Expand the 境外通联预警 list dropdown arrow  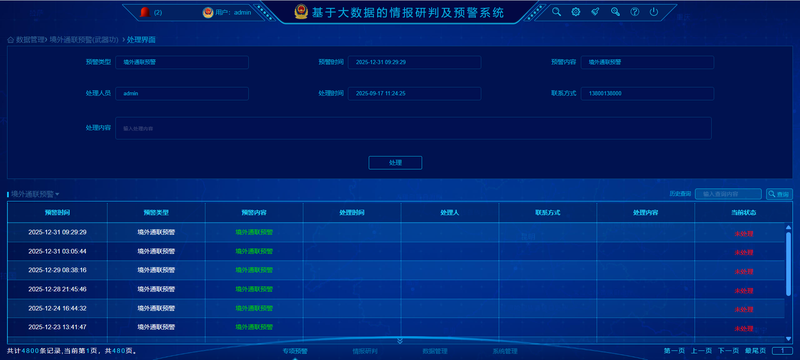(57, 195)
